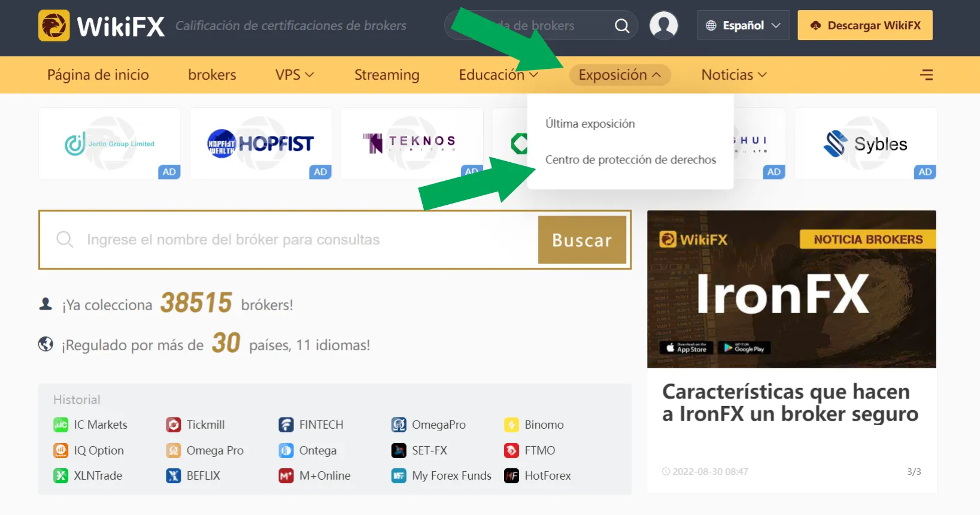Click the 38515 brókers count
980x515 pixels.
click(x=196, y=303)
